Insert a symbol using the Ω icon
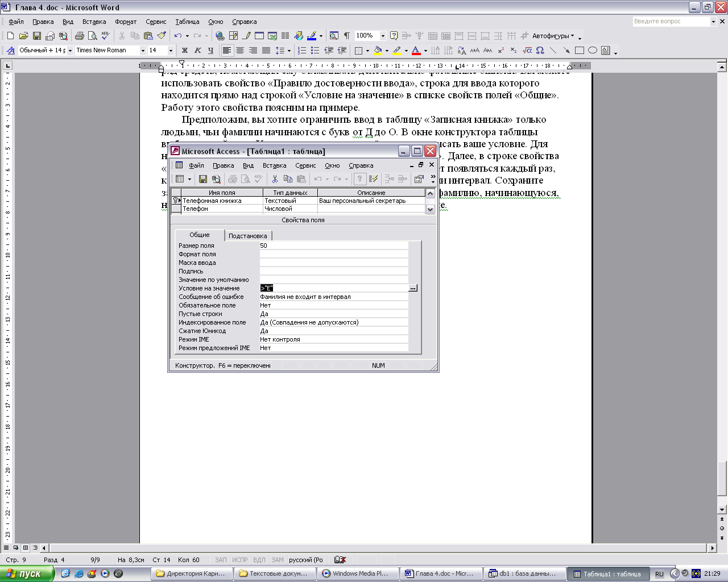728x582 pixels. [540, 51]
